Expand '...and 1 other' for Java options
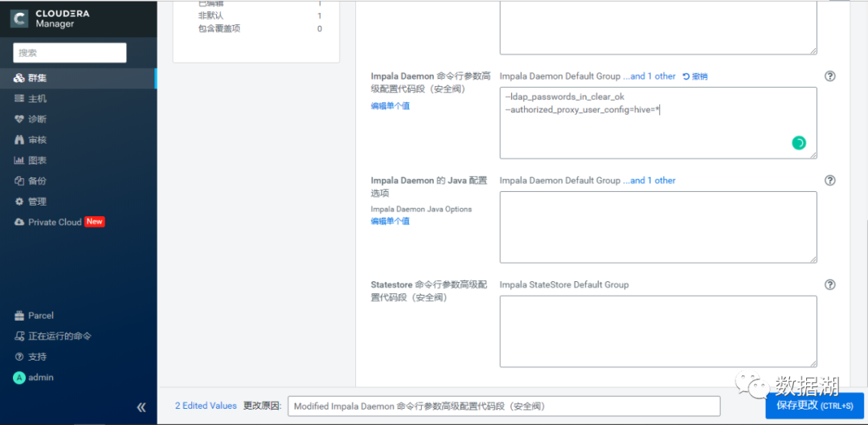 click(649, 181)
